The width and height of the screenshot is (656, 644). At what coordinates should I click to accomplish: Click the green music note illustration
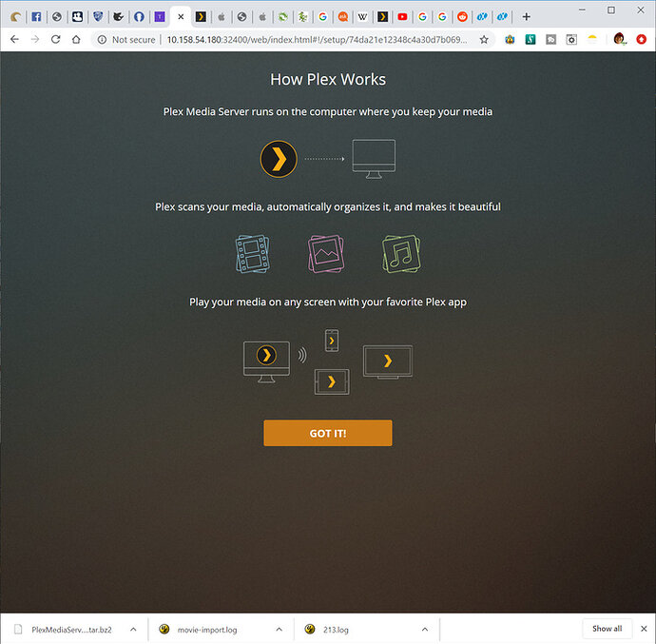coord(401,254)
